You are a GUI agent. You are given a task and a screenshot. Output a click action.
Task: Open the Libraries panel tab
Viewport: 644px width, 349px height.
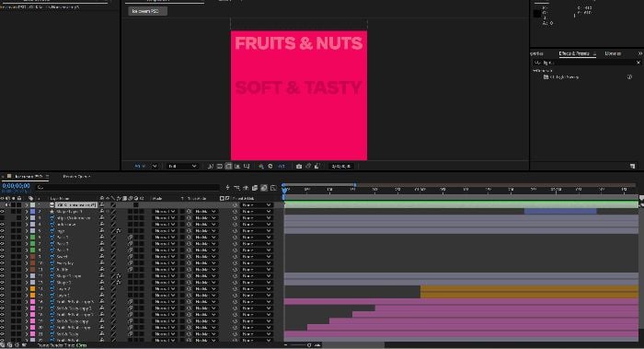613,53
